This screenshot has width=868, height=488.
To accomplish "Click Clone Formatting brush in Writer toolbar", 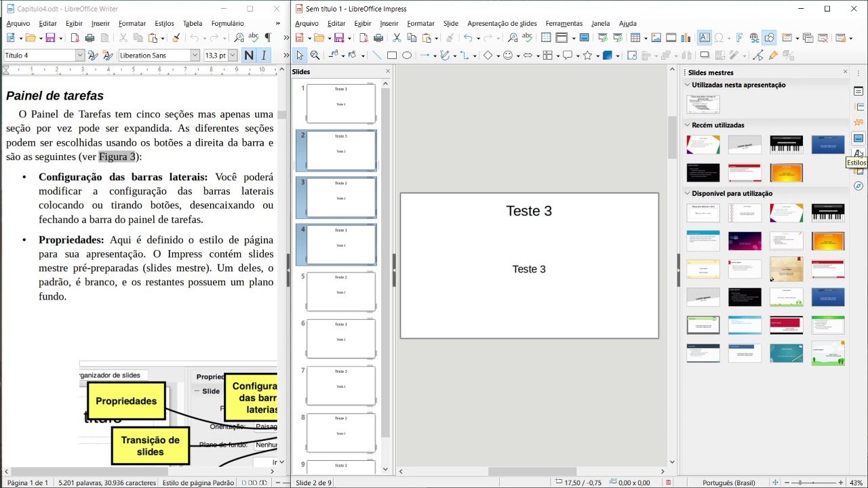I will 176,38.
